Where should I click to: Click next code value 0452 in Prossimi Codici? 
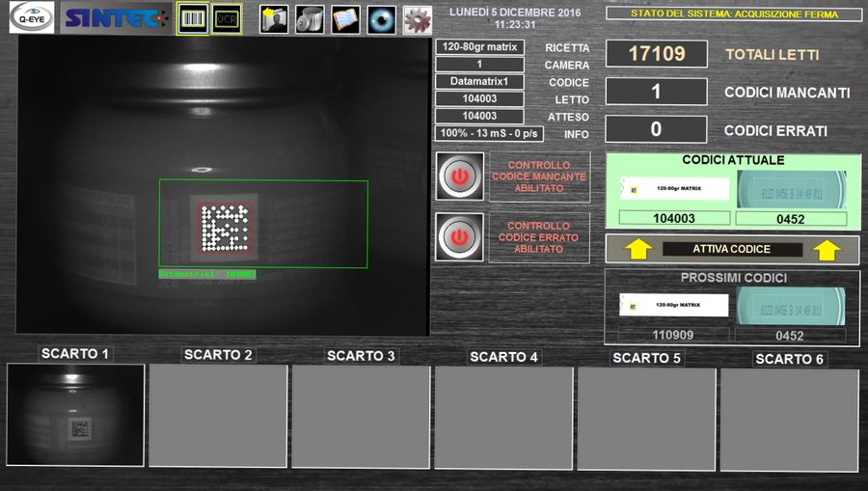(x=790, y=335)
